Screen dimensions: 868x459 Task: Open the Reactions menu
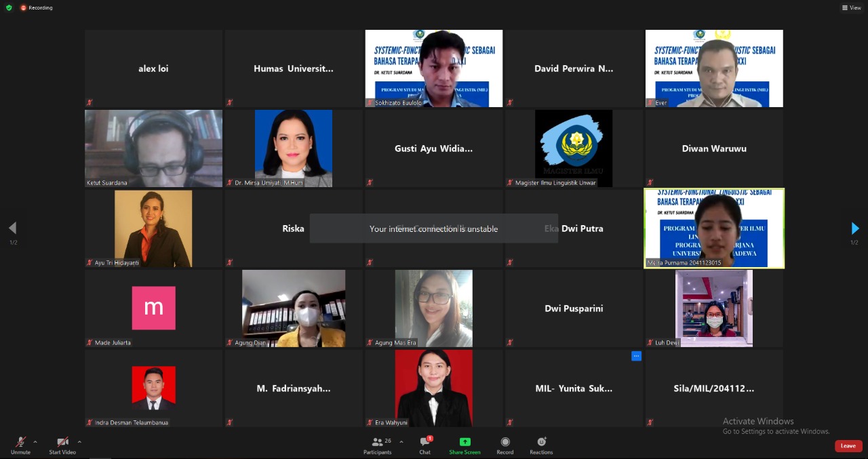tap(541, 445)
